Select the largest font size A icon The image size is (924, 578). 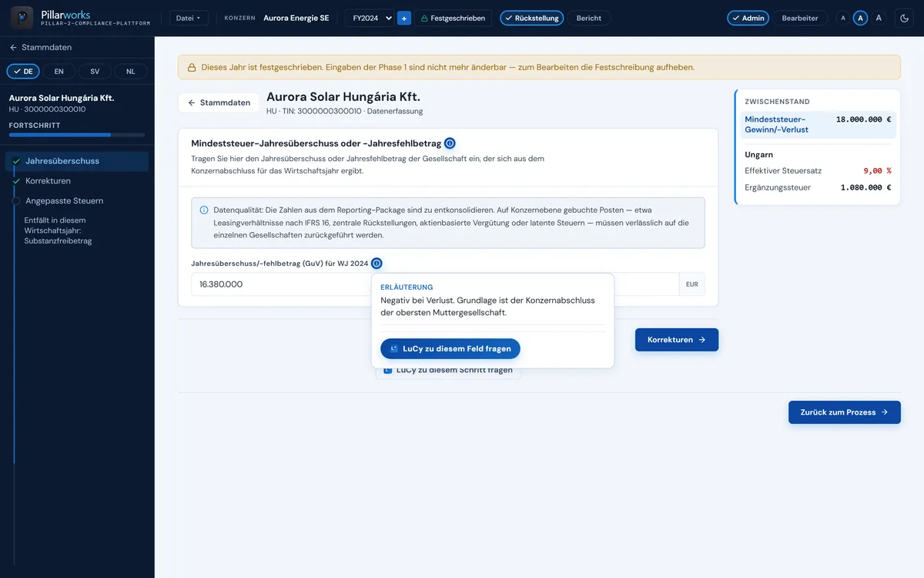pos(879,18)
